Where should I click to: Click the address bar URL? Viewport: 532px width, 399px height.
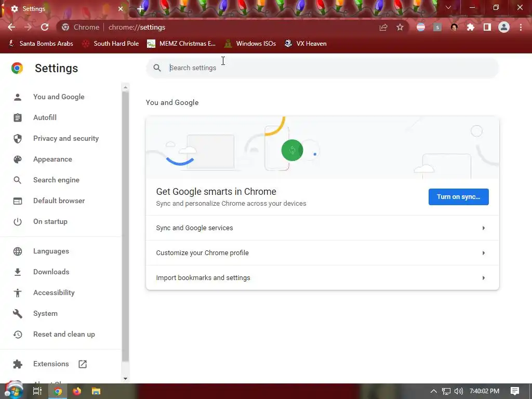point(137,27)
